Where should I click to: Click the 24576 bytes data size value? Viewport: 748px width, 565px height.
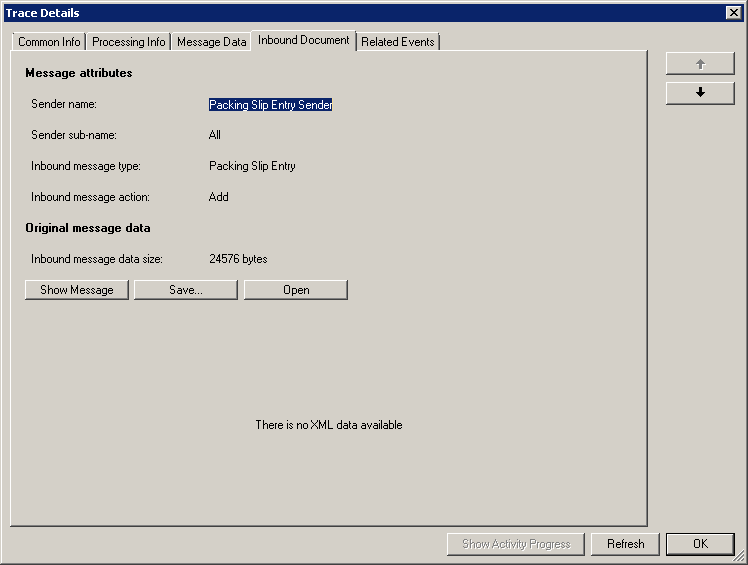click(x=238, y=259)
